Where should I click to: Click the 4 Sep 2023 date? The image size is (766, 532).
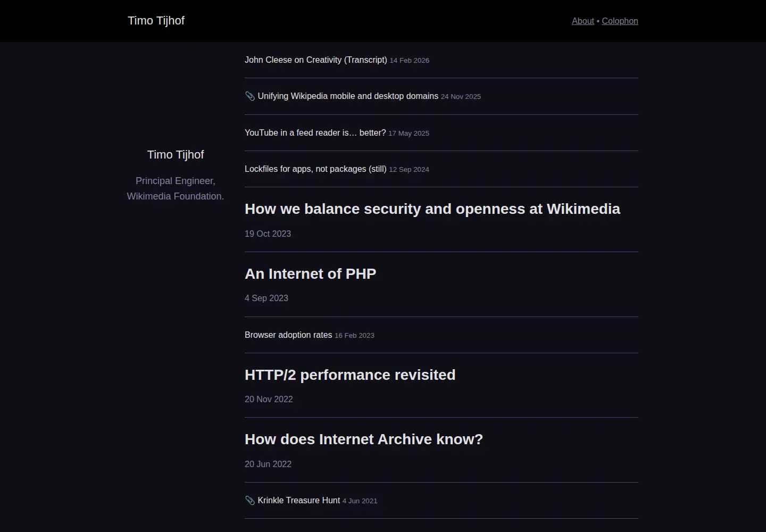pos(266,298)
